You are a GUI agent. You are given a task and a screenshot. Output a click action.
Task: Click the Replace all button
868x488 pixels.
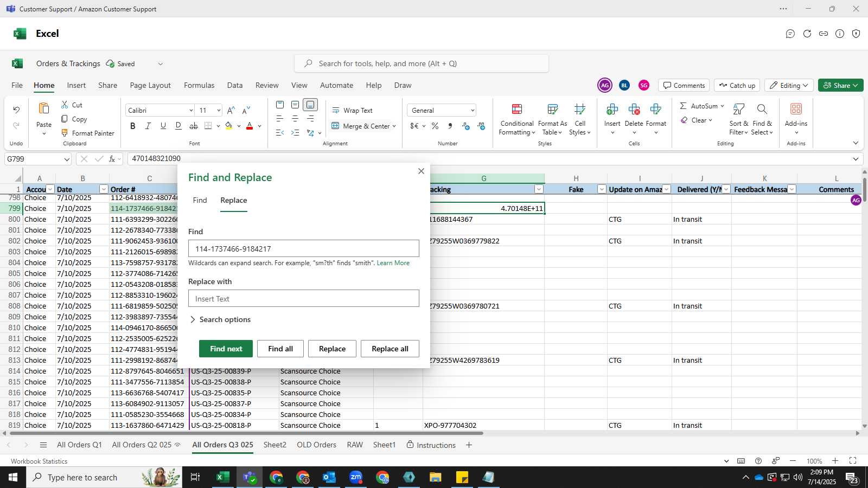(390, 349)
